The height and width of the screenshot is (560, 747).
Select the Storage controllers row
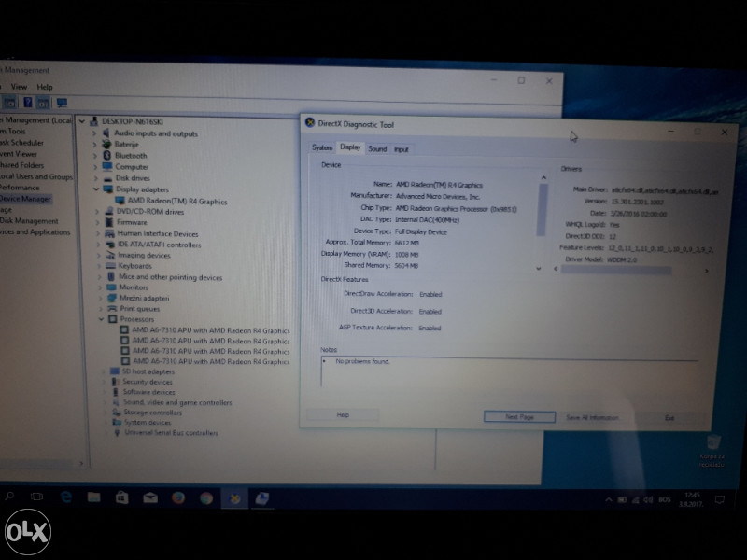tap(152, 413)
